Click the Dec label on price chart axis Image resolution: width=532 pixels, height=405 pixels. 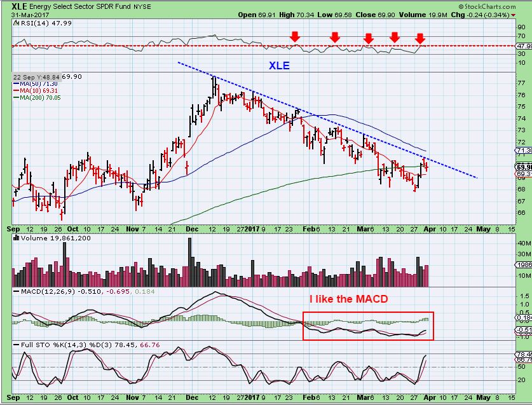pos(192,229)
